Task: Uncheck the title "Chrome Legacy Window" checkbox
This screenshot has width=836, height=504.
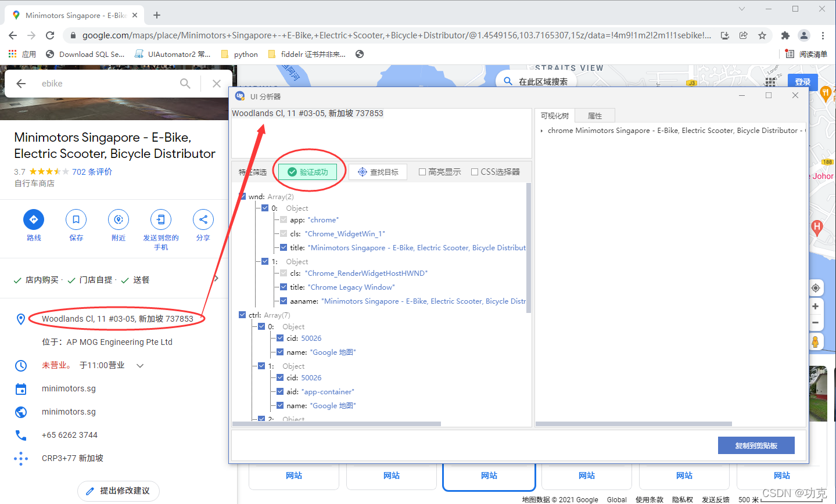Action: [284, 287]
